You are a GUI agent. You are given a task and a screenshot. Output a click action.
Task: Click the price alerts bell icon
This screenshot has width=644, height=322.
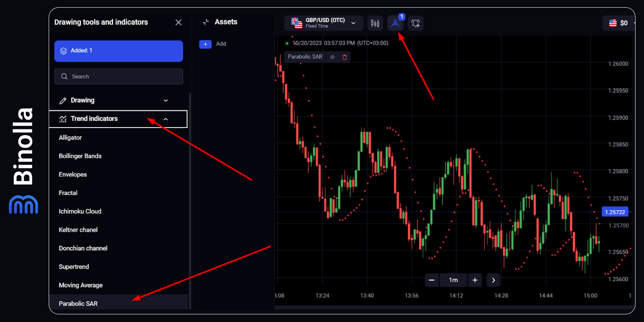415,23
